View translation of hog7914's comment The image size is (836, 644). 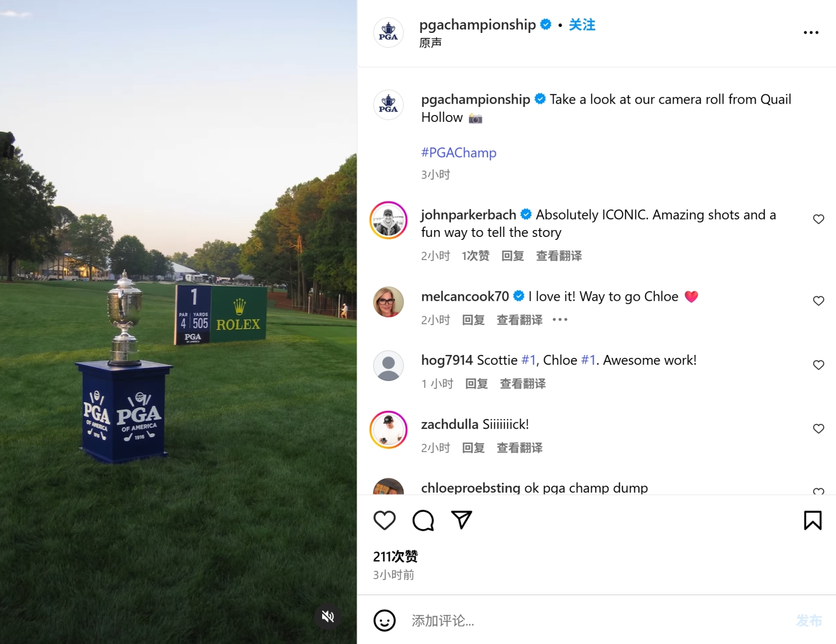pos(523,383)
